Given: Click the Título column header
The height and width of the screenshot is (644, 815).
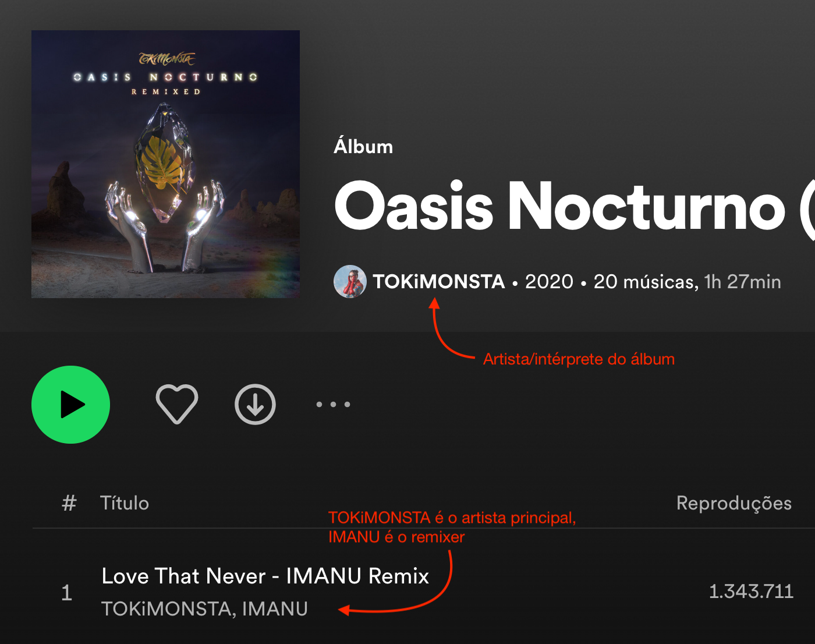Looking at the screenshot, I should coord(125,503).
